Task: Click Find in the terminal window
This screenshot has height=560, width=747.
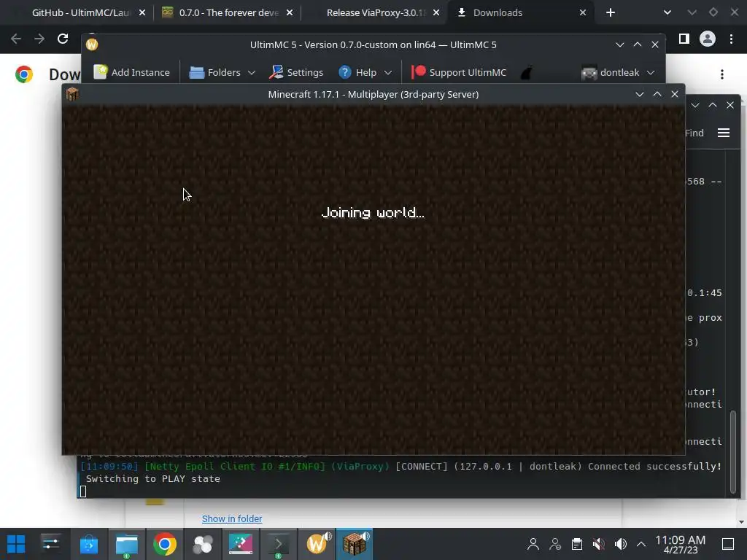Action: point(694,133)
